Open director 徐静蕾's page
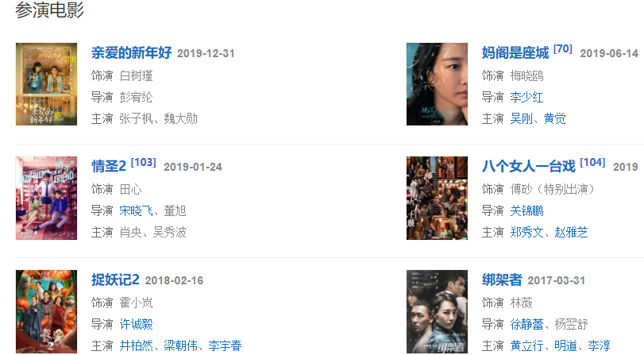The image size is (644, 355). coord(526,324)
